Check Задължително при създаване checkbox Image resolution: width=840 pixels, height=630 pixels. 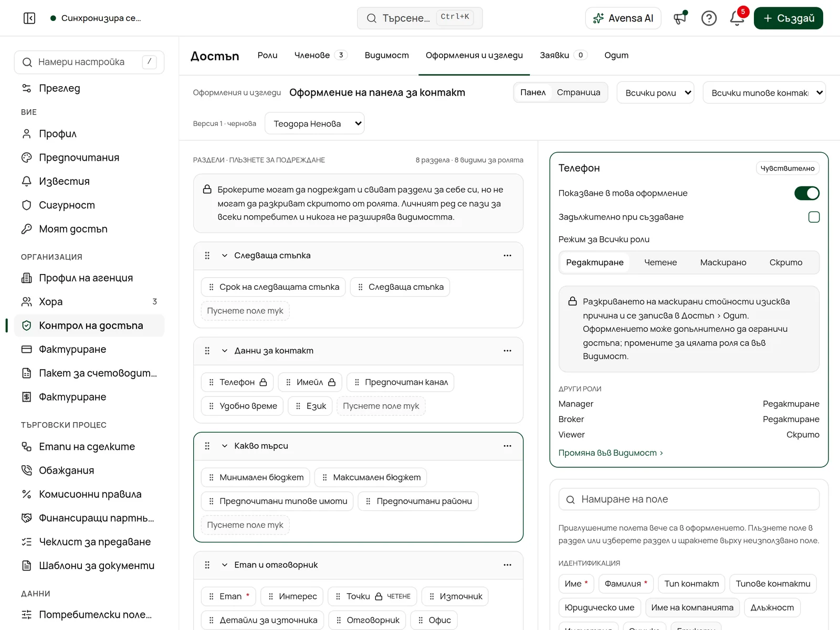click(x=814, y=217)
